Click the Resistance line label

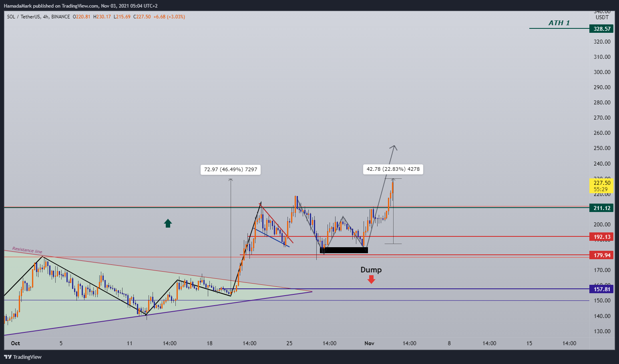(x=27, y=250)
